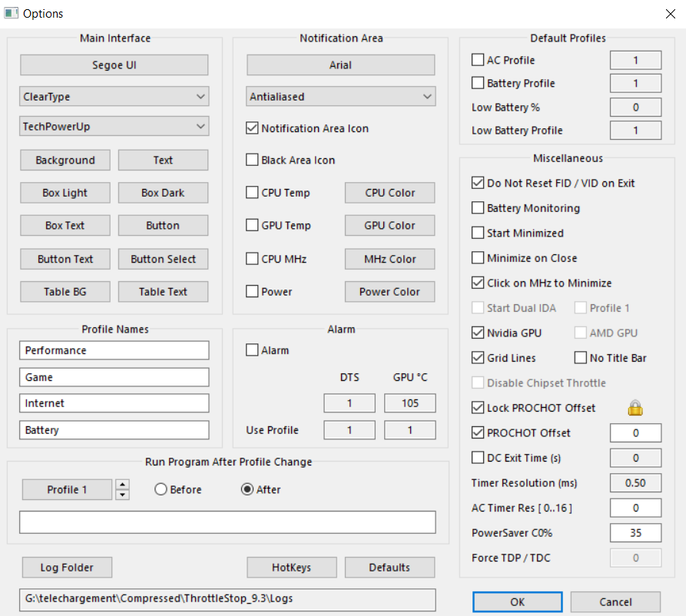Screen dimensions: 686x616
Task: Open the ClearType font rendering dropdown
Action: [114, 96]
